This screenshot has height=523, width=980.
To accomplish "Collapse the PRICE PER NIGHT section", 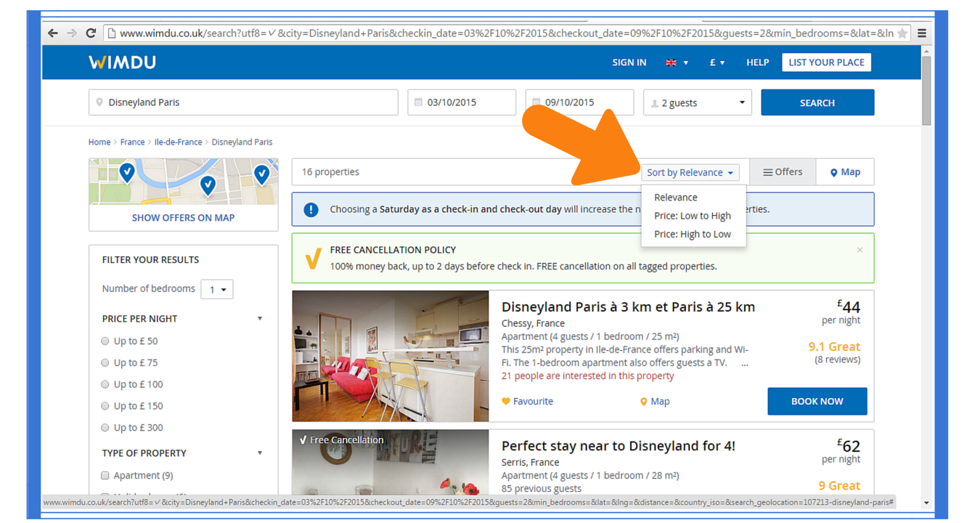I will tap(260, 319).
